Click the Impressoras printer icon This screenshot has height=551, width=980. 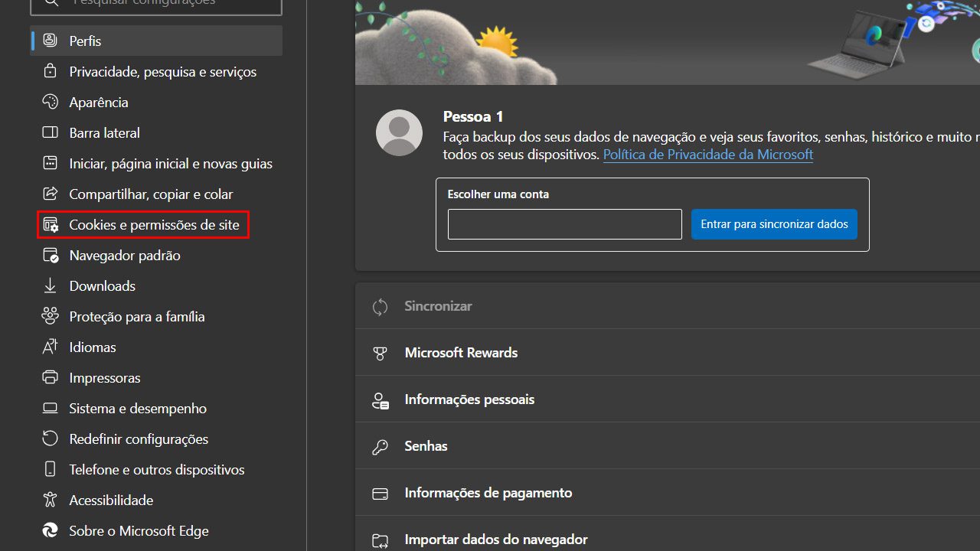(x=50, y=377)
